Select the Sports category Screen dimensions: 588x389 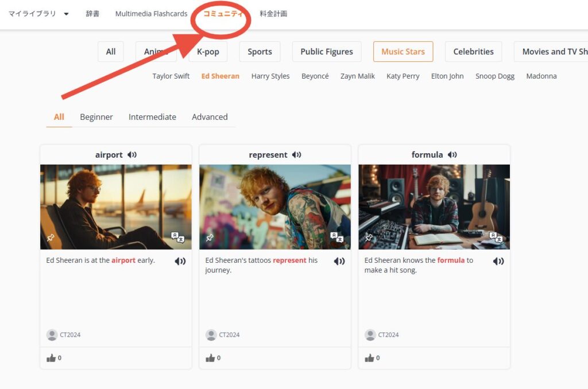tap(260, 52)
